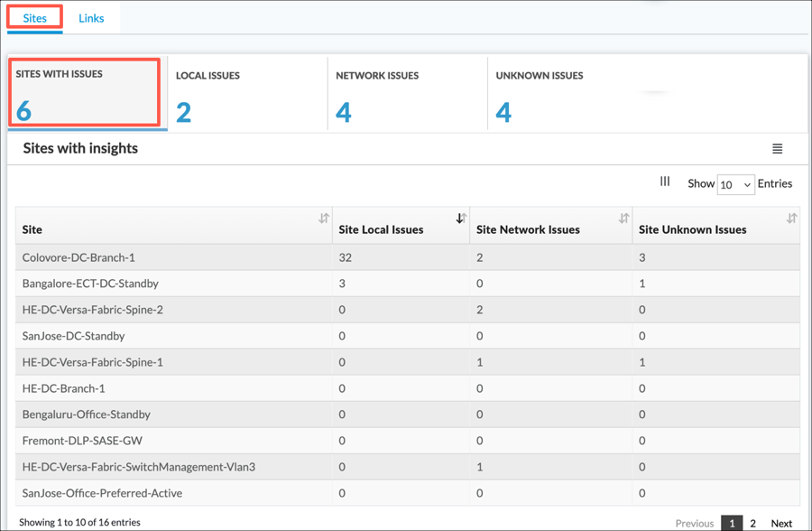Click the hamburger menu icon beside Sites with insights
The width and height of the screenshot is (812, 531).
coord(777,149)
